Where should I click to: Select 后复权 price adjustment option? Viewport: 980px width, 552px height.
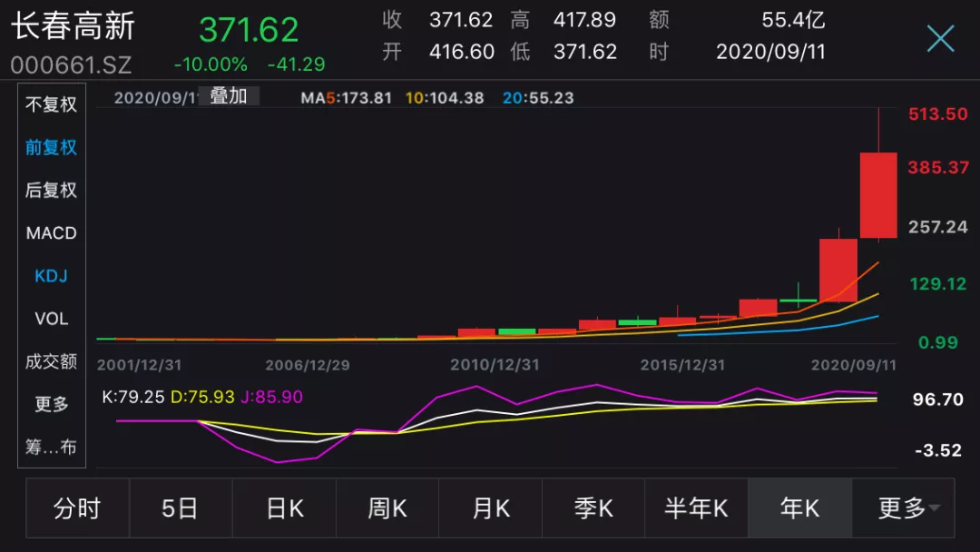51,190
